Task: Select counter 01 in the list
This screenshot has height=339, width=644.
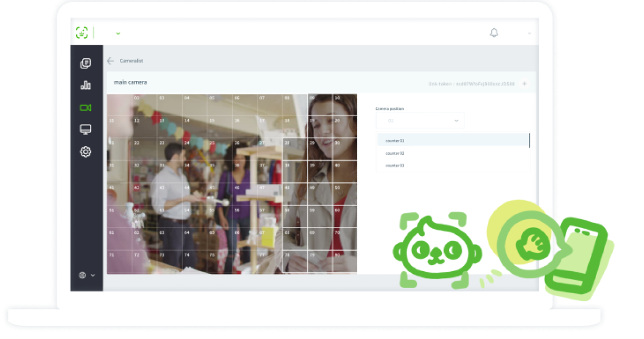Action: [452, 141]
